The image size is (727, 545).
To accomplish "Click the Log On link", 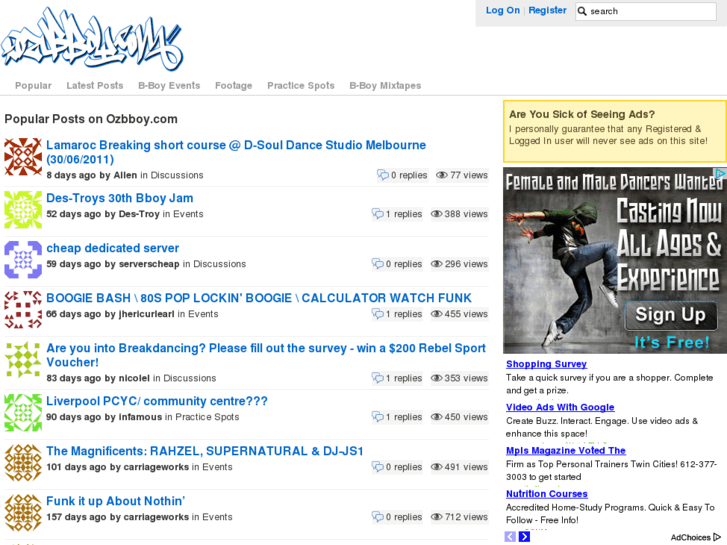I will (503, 10).
